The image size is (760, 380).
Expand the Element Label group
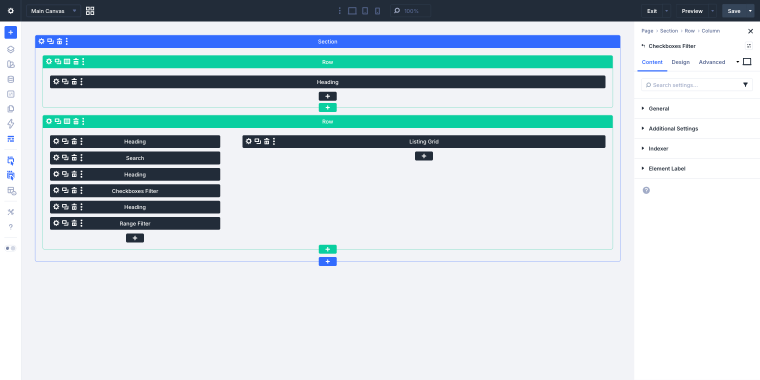pos(697,169)
